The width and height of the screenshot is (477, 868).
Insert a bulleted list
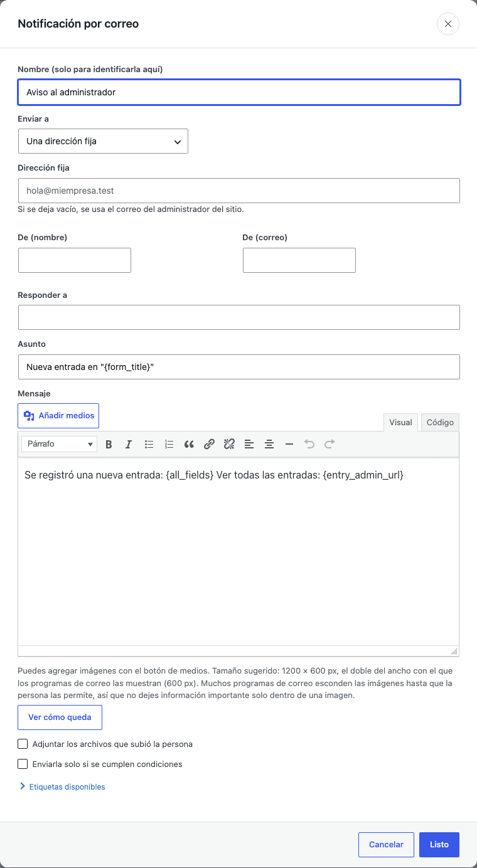click(x=149, y=444)
